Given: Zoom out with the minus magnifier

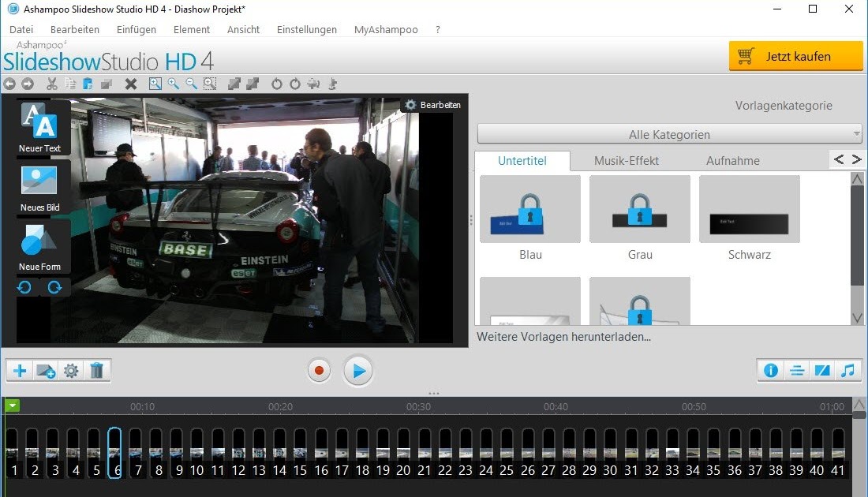Looking at the screenshot, I should [192, 84].
